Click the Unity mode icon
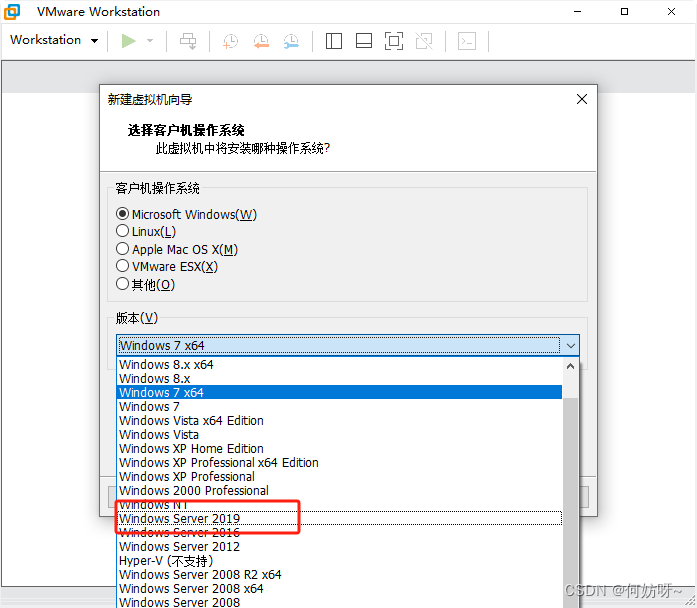697x608 pixels. click(424, 41)
